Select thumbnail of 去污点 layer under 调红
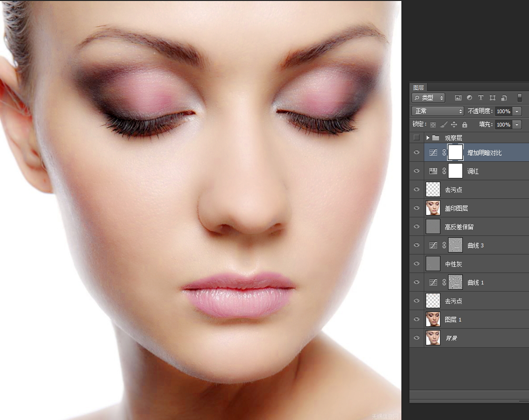 click(433, 189)
